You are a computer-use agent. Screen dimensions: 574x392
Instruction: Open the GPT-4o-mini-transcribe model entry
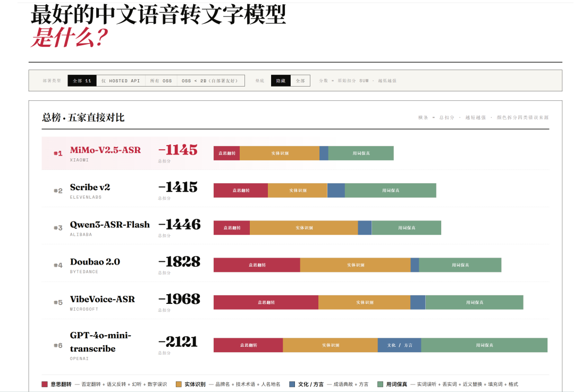100,342
